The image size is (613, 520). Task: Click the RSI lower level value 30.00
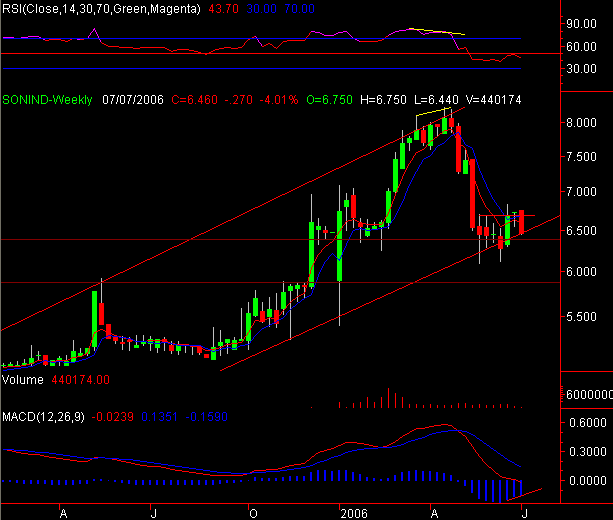(262, 9)
